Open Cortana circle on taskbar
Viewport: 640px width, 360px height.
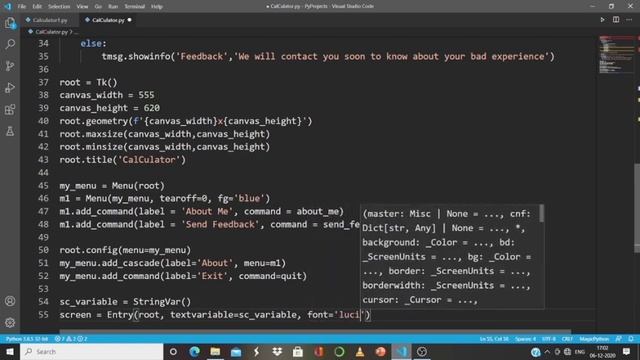[x=173, y=351]
